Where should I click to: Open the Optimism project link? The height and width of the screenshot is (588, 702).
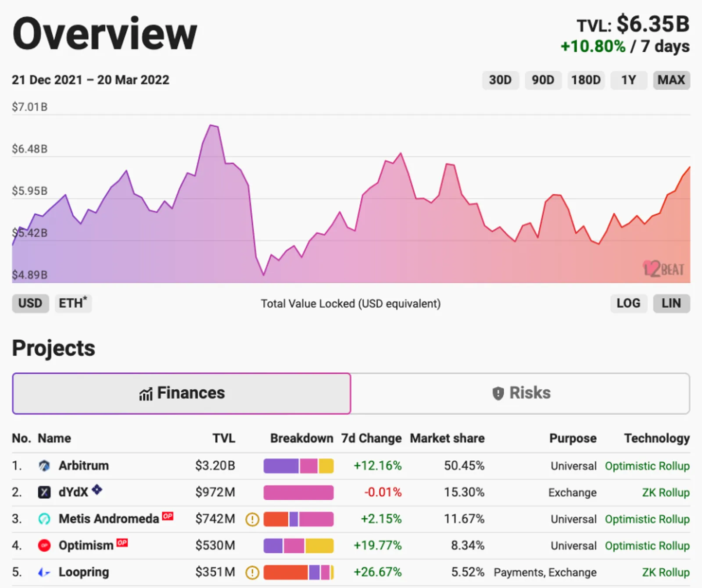86,545
